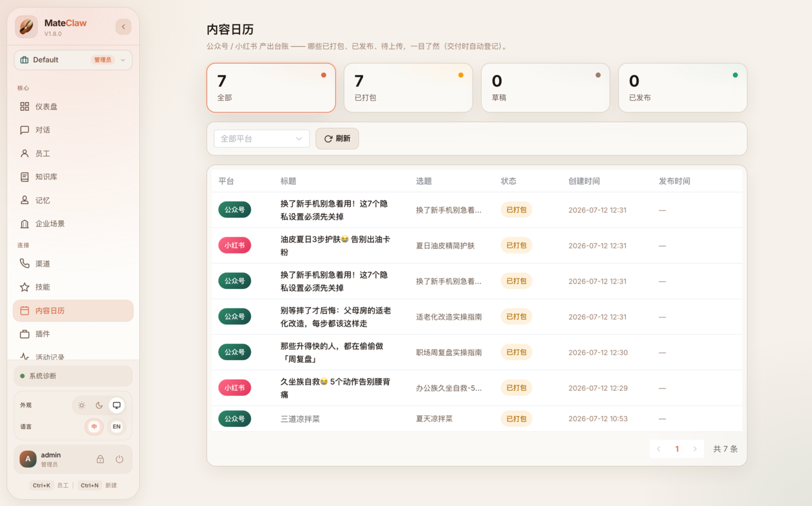
Task: Set language to EN
Action: click(117, 427)
